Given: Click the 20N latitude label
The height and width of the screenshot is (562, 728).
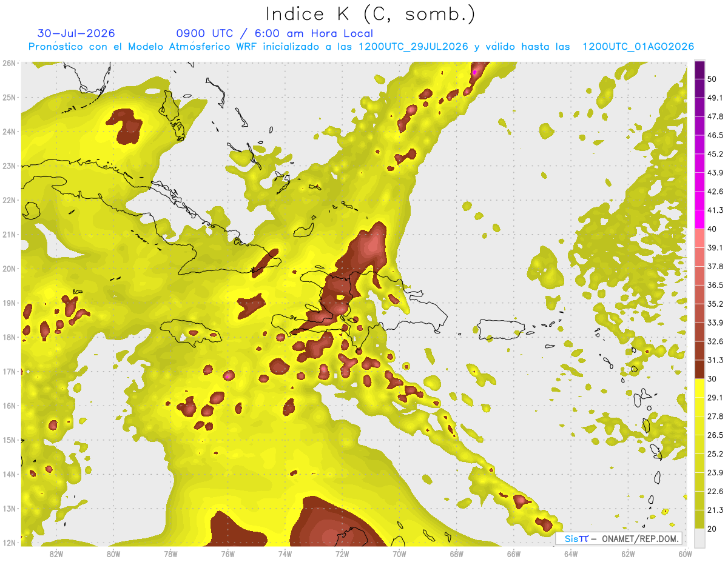Looking at the screenshot, I should [9, 269].
